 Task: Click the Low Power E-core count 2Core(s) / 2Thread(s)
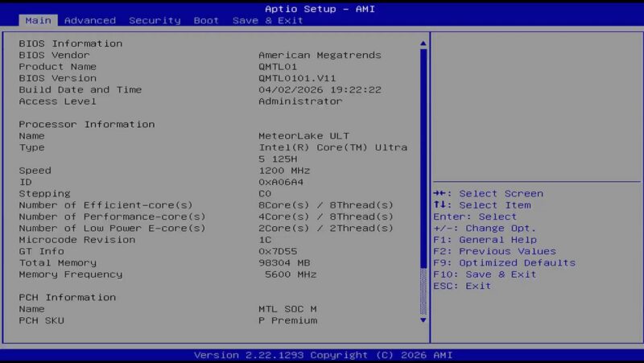326,228
